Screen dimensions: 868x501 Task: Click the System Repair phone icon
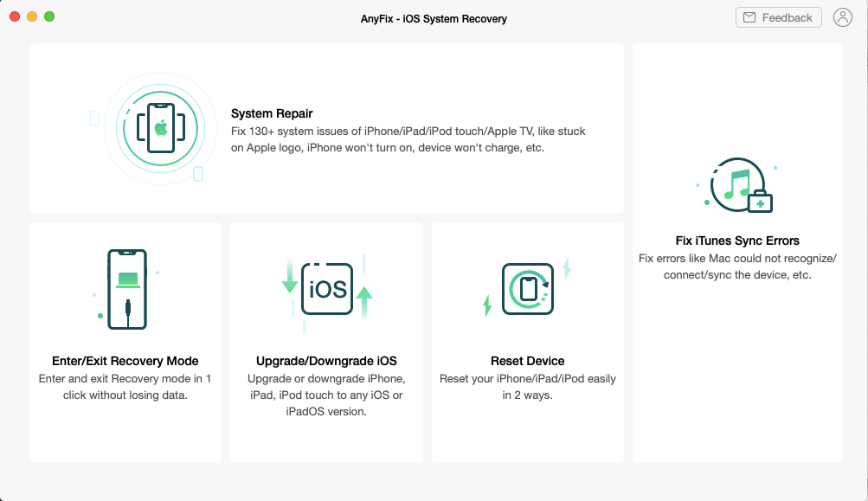pos(160,128)
